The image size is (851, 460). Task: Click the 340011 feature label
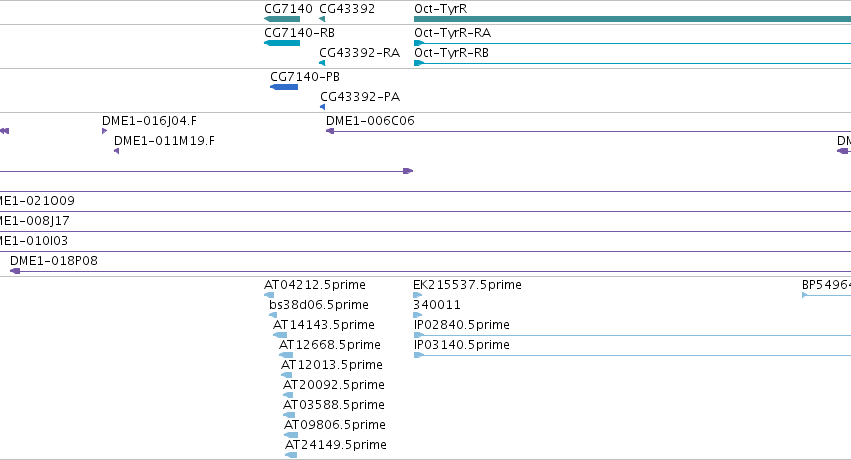click(x=437, y=304)
